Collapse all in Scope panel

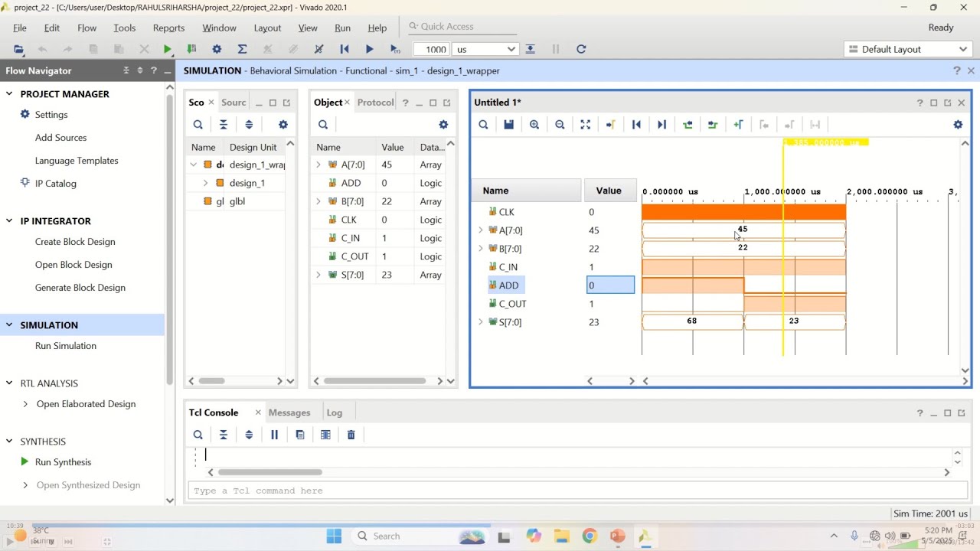pos(224,125)
